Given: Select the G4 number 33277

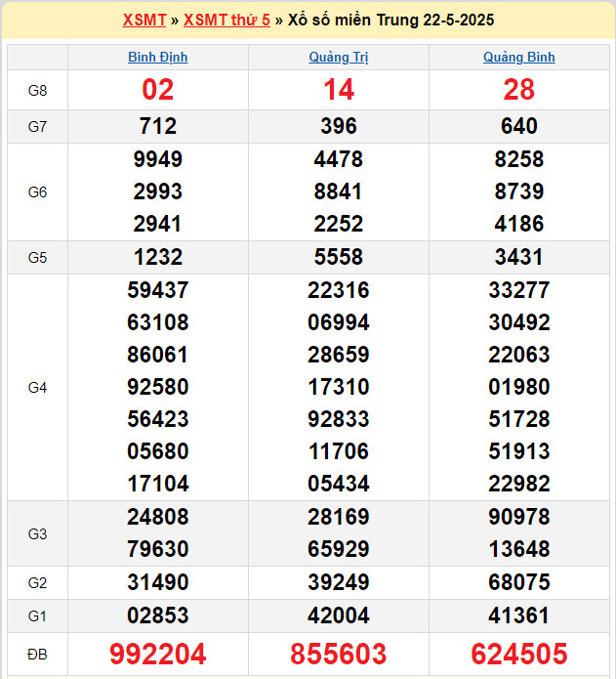Looking at the screenshot, I should coord(519,290).
